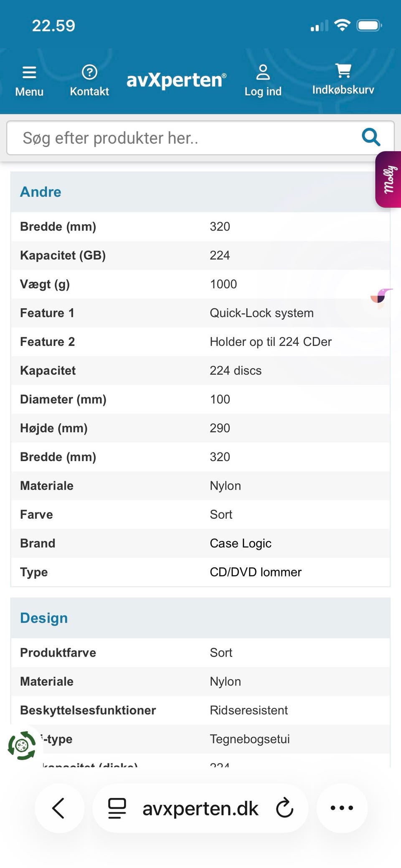Focus the product search field
Viewport: 401px width, 868px height.
(x=184, y=138)
